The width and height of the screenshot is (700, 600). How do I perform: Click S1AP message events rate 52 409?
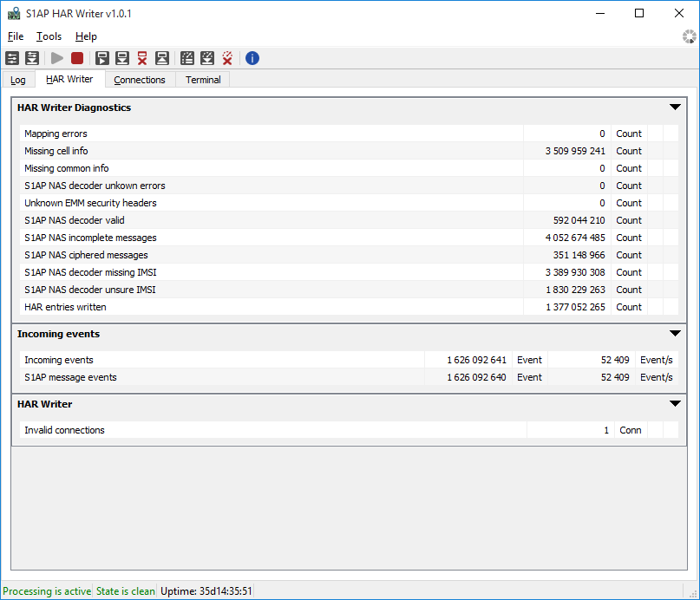click(615, 377)
